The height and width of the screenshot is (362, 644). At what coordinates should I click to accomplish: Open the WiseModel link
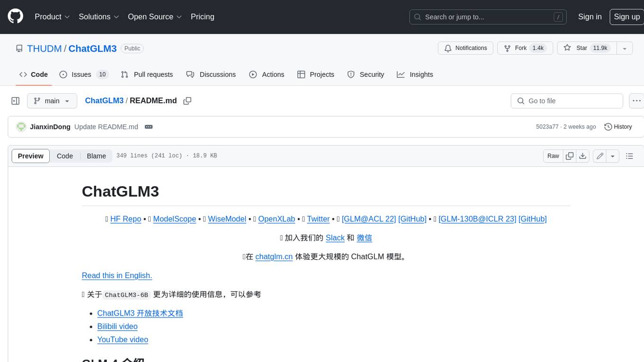tap(227, 219)
